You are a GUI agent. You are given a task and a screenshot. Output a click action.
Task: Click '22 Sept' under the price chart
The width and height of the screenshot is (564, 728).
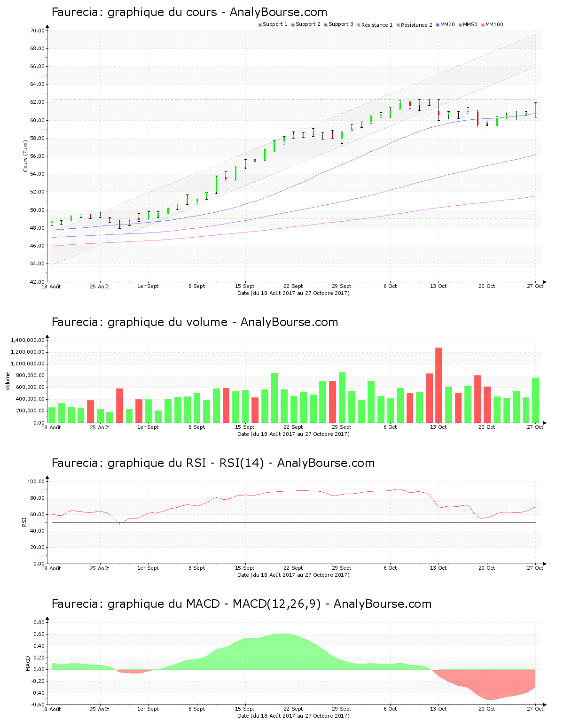pyautogui.click(x=293, y=286)
